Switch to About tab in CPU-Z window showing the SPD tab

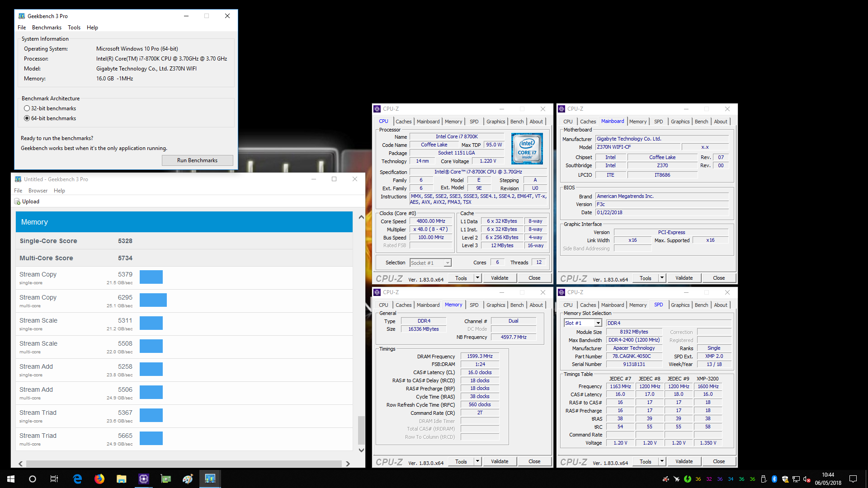click(721, 305)
